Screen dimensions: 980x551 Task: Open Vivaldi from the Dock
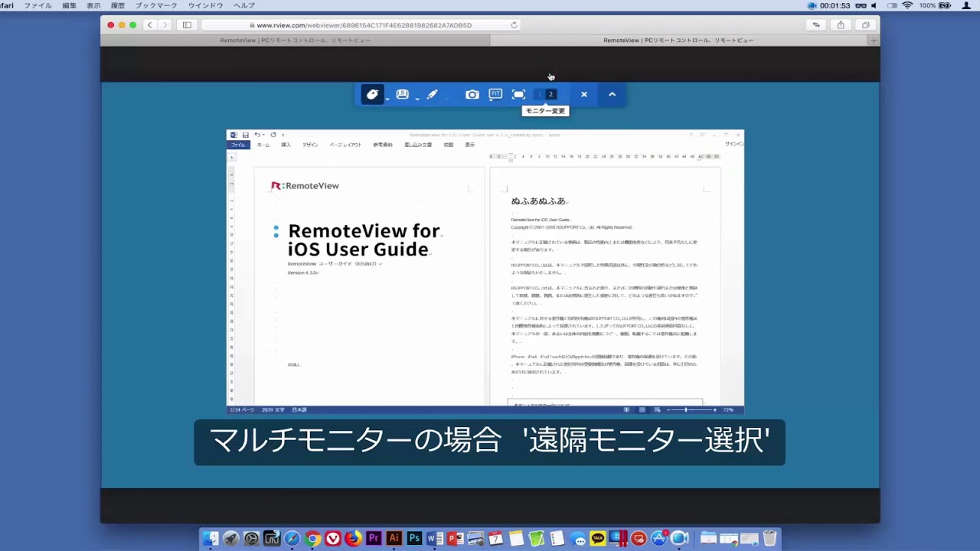[333, 539]
